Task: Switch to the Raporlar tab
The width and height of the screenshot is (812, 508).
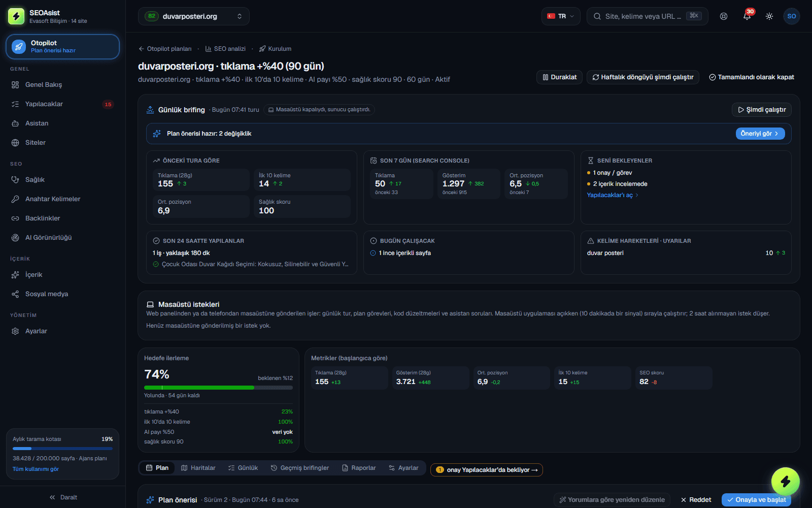Action: pos(359,468)
